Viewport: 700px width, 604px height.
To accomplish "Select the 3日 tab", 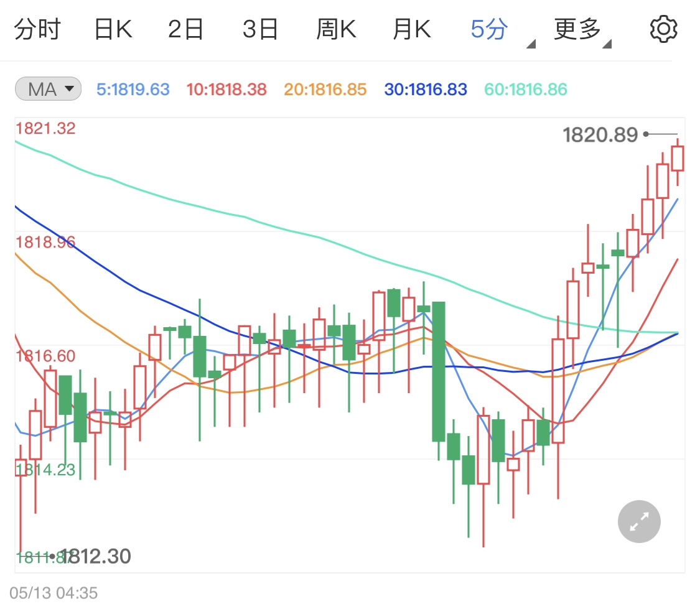I will (x=260, y=29).
